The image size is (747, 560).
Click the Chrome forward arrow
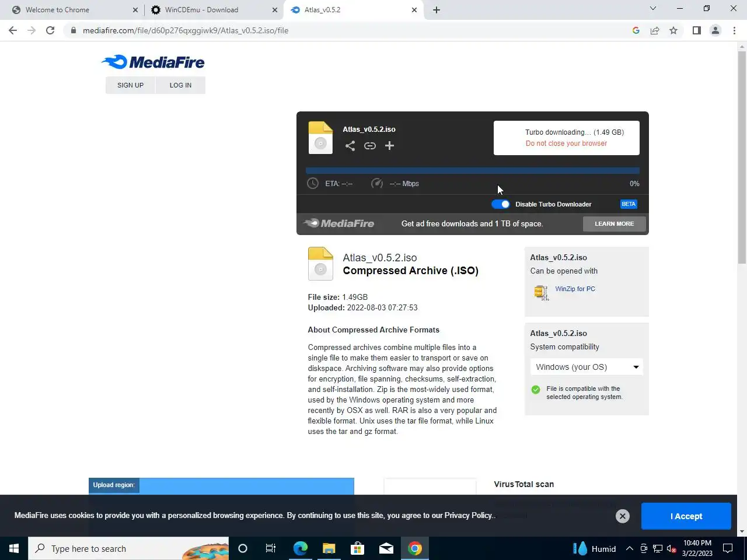[32, 30]
